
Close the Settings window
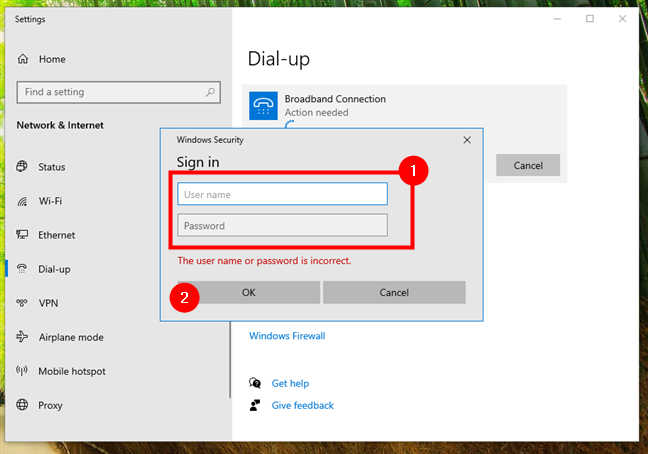click(x=622, y=19)
